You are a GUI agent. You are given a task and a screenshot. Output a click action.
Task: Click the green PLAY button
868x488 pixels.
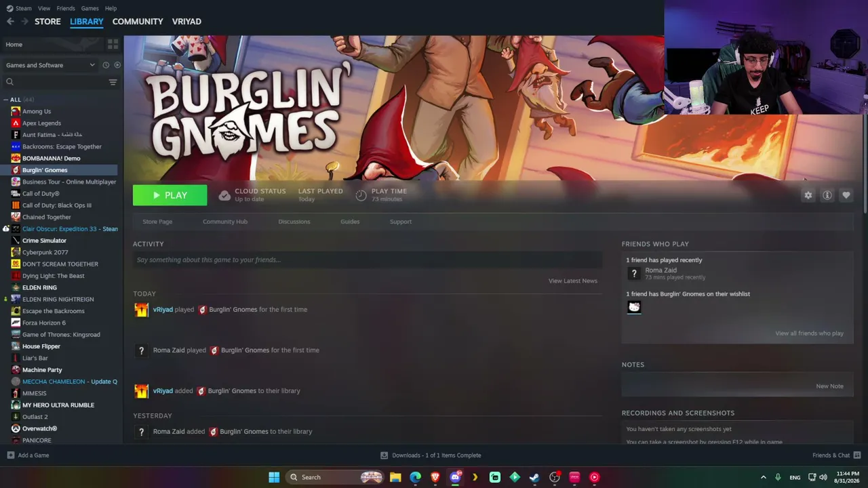170,195
